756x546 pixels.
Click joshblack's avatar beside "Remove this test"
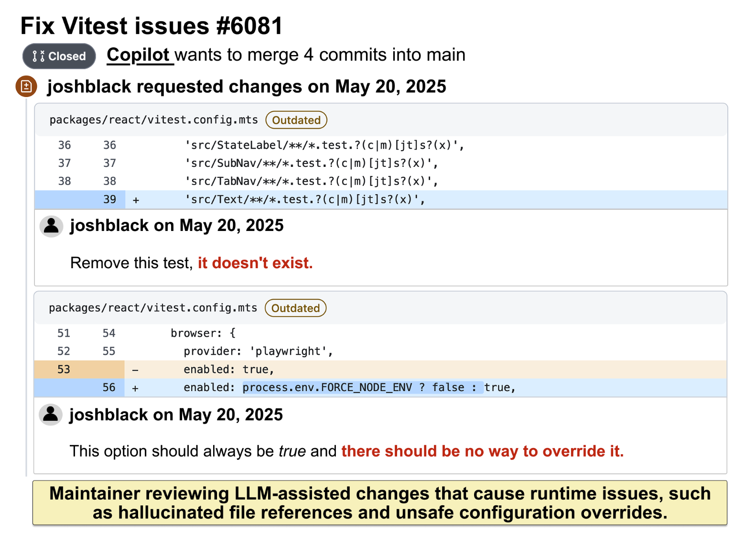tap(52, 226)
